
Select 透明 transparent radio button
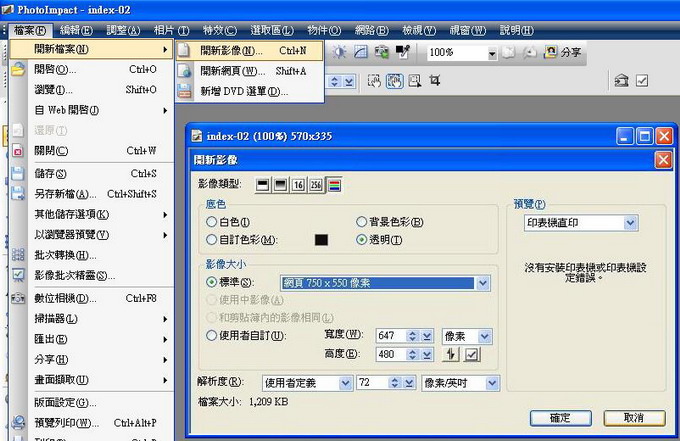click(361, 239)
